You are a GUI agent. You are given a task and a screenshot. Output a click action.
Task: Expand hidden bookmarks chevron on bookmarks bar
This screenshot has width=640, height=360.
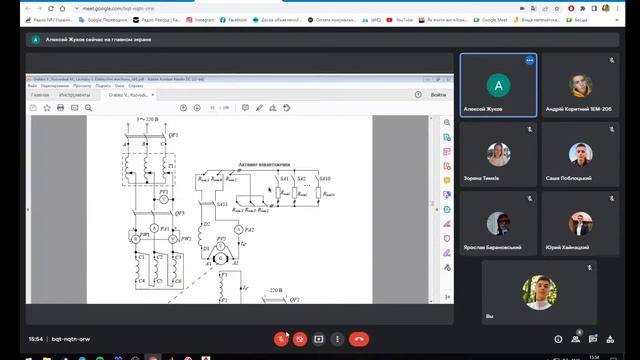point(617,20)
